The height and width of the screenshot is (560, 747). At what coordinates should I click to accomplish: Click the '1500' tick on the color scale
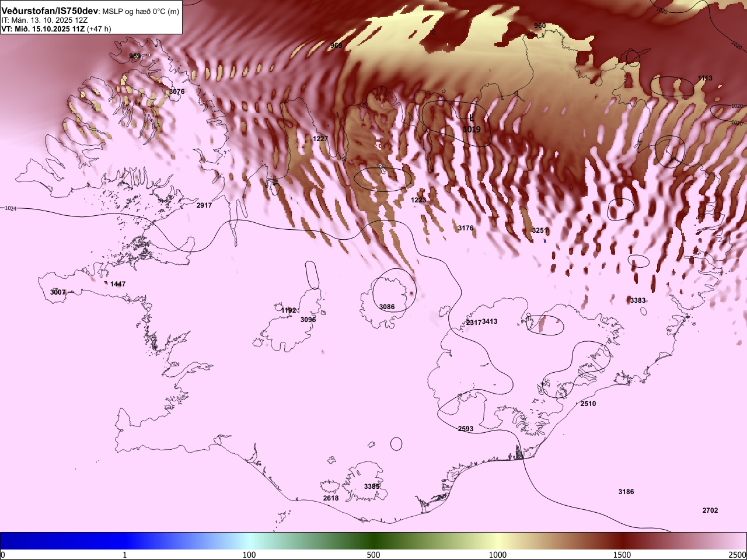click(x=622, y=555)
